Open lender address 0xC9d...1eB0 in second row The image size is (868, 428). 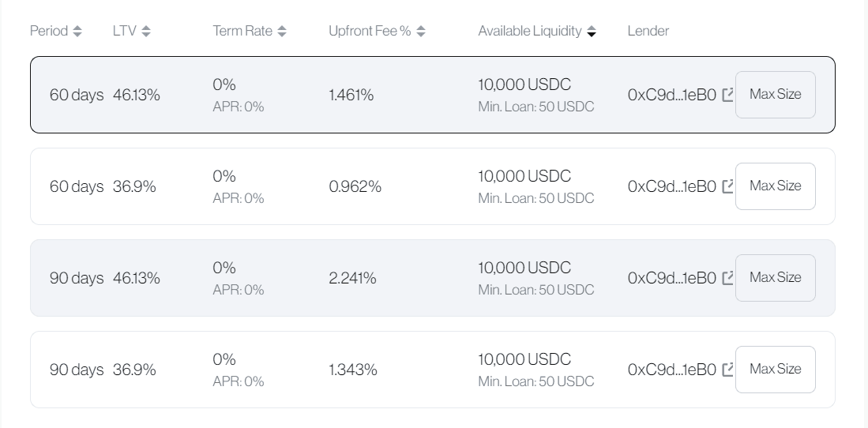point(671,186)
